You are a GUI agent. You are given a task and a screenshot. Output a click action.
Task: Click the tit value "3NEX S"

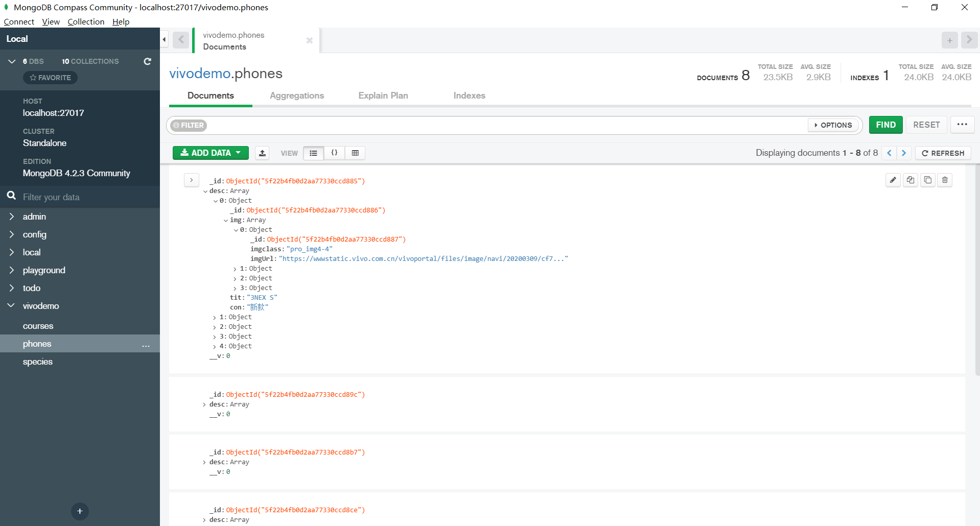click(x=262, y=298)
